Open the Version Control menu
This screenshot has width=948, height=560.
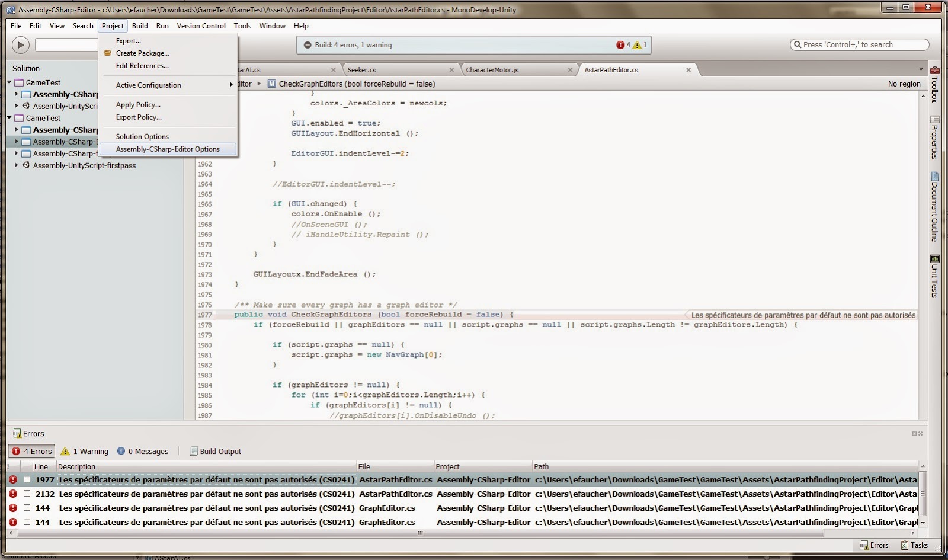point(201,26)
